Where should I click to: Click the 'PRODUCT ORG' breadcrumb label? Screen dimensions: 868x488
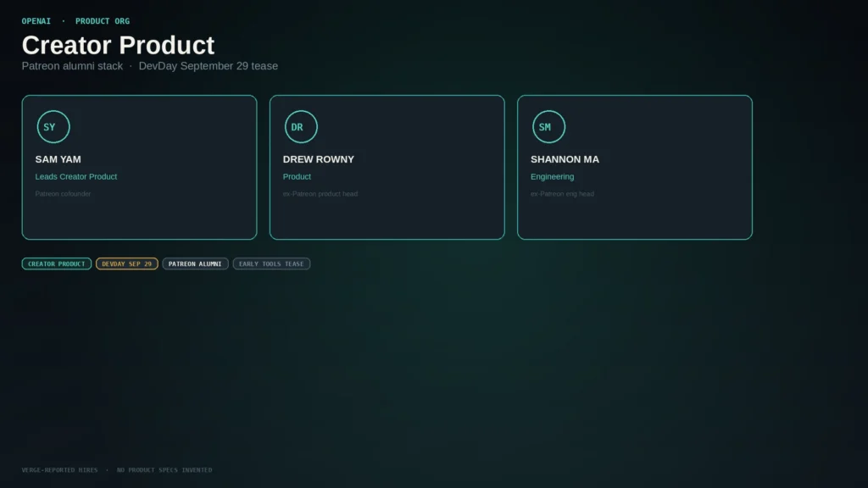coord(103,21)
